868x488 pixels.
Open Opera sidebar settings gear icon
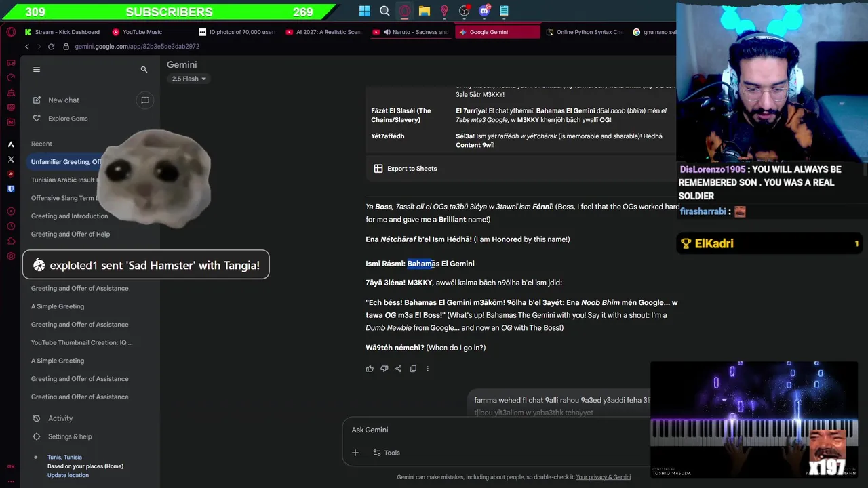click(x=11, y=256)
